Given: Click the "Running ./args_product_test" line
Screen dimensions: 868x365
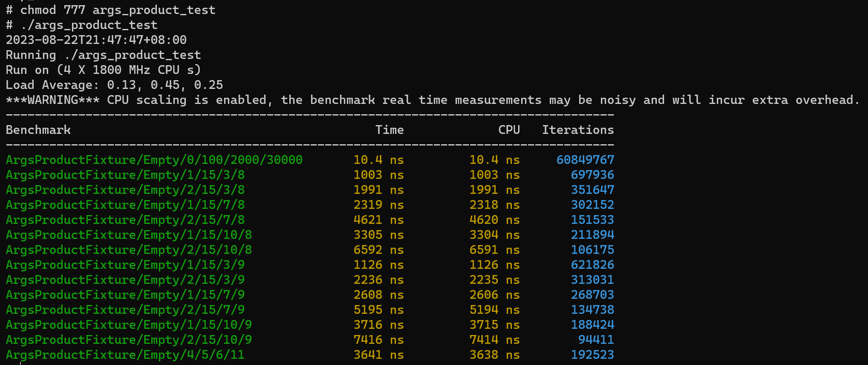Looking at the screenshot, I should (103, 55).
